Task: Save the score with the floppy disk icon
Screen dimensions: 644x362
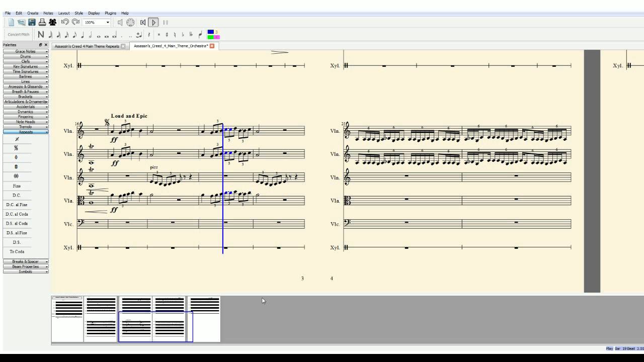Action: coord(32,22)
